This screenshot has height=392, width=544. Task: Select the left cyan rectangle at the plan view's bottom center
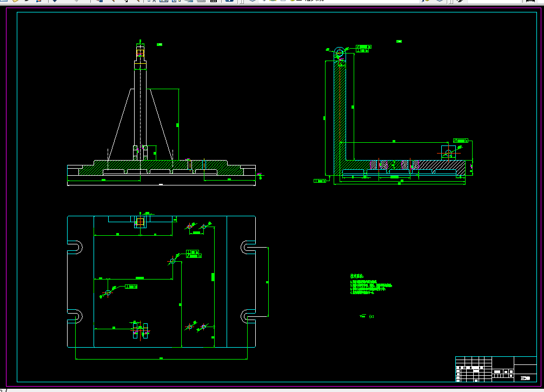[x=135, y=331]
